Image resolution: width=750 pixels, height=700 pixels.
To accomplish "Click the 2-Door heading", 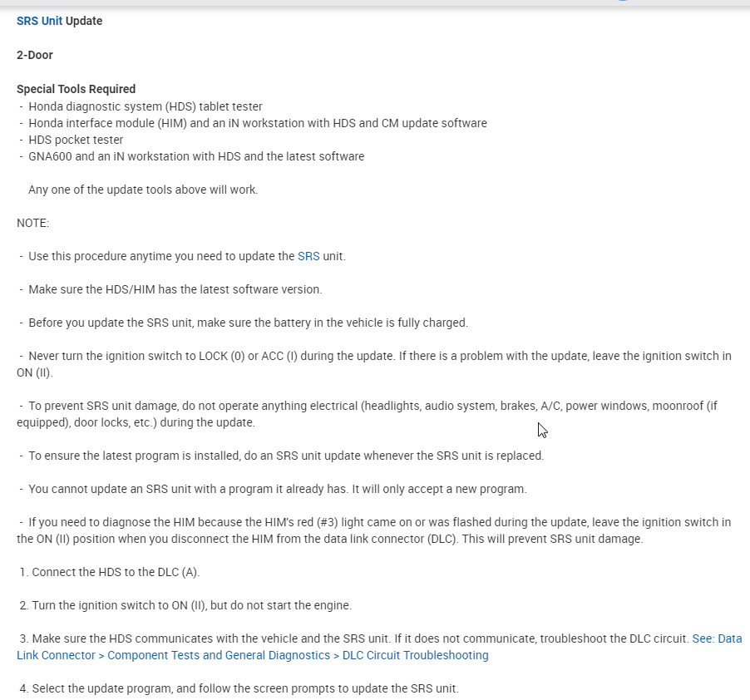I will [35, 55].
